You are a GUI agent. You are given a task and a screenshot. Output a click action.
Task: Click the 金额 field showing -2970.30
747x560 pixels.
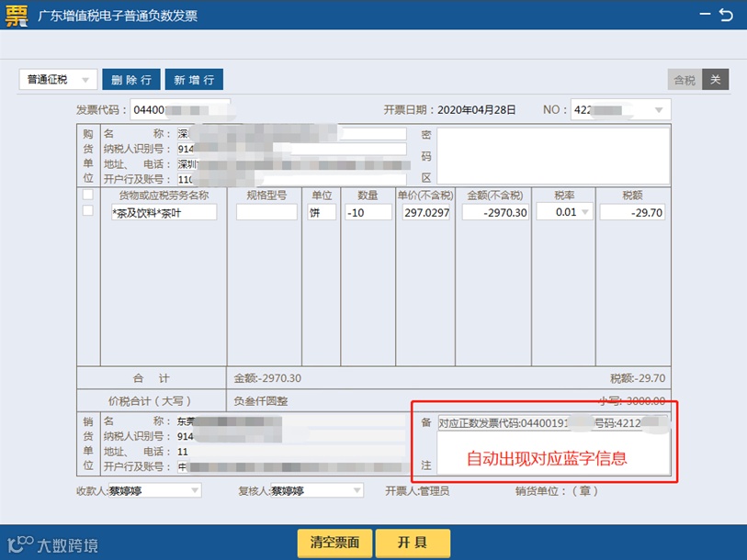click(x=495, y=212)
